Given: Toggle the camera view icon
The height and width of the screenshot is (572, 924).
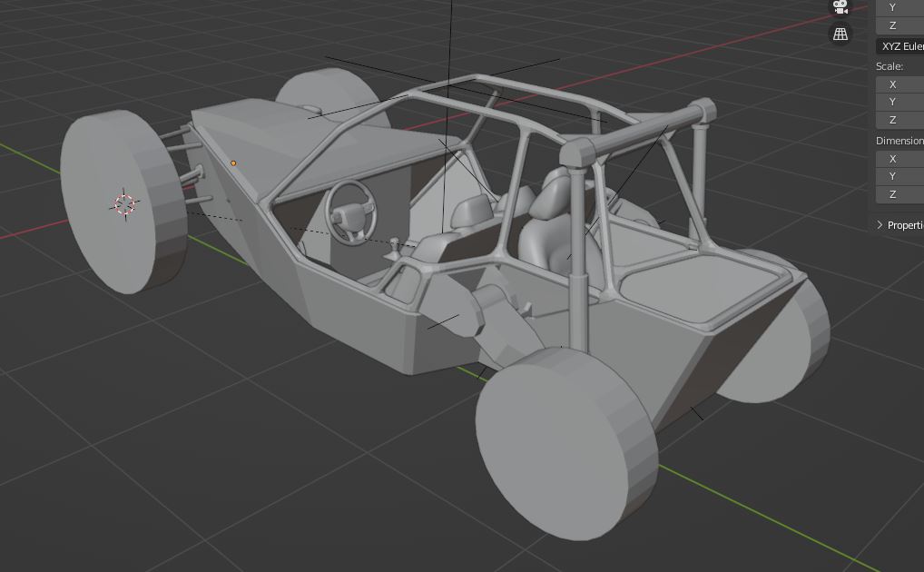Looking at the screenshot, I should [840, 6].
